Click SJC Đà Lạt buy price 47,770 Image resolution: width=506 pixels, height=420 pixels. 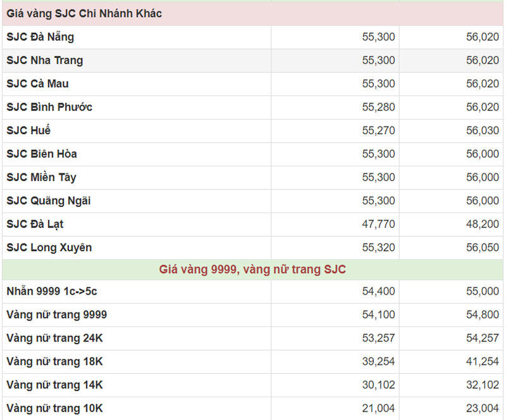click(x=378, y=224)
